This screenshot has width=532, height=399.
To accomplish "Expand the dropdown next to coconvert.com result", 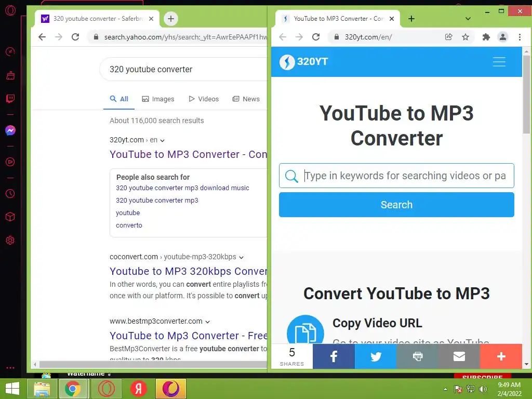I will click(241, 258).
